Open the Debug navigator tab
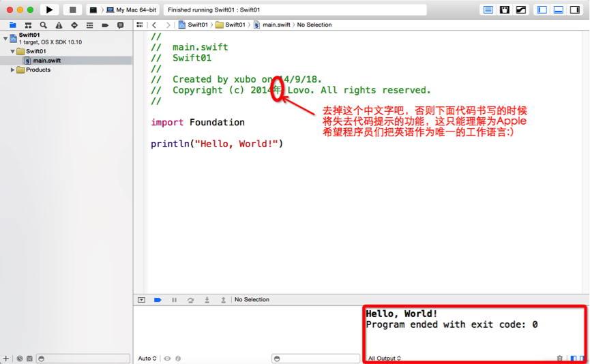This screenshot has height=364, width=590. click(x=89, y=25)
